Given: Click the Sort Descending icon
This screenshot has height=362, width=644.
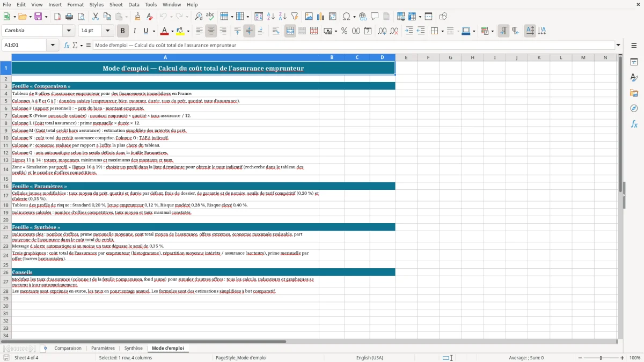Looking at the screenshot, I should click(x=282, y=17).
